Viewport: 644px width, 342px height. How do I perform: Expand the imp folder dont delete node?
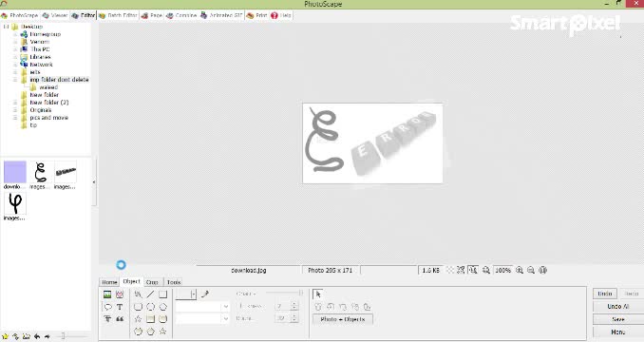15,80
